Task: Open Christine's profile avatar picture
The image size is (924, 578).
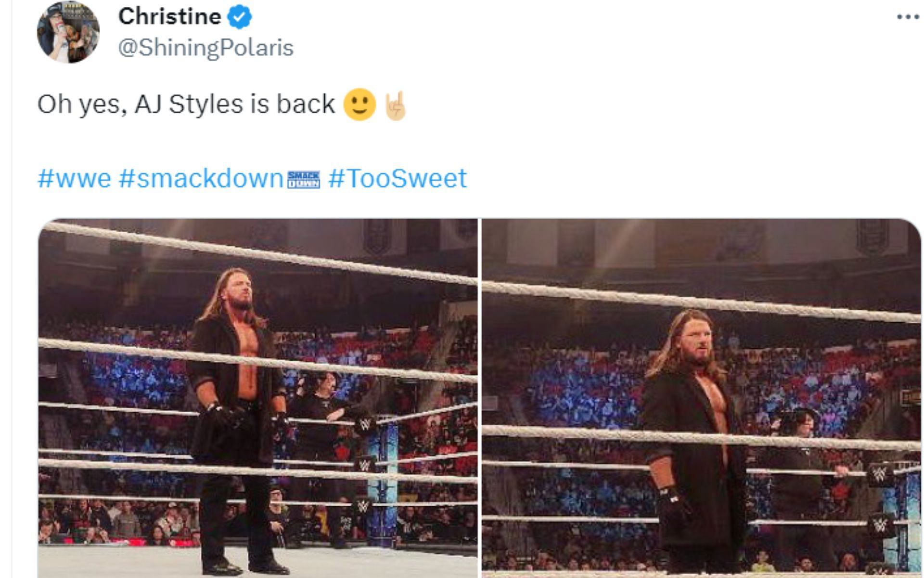Action: click(68, 32)
